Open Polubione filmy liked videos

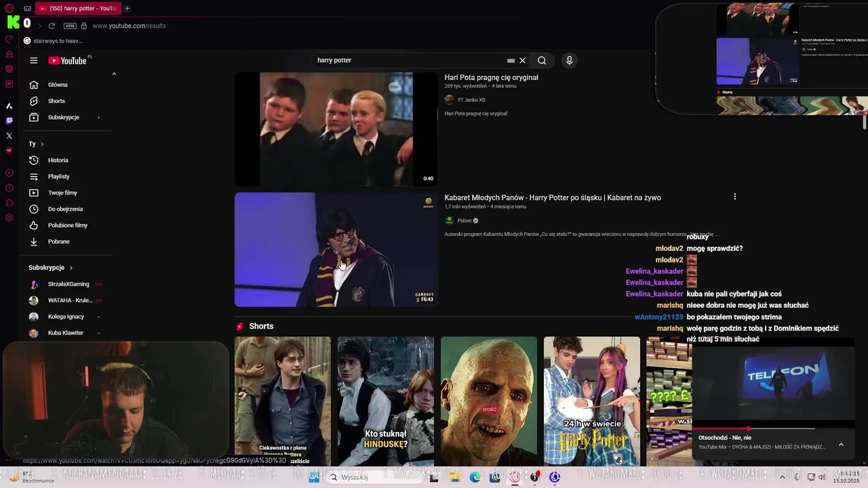(x=68, y=225)
